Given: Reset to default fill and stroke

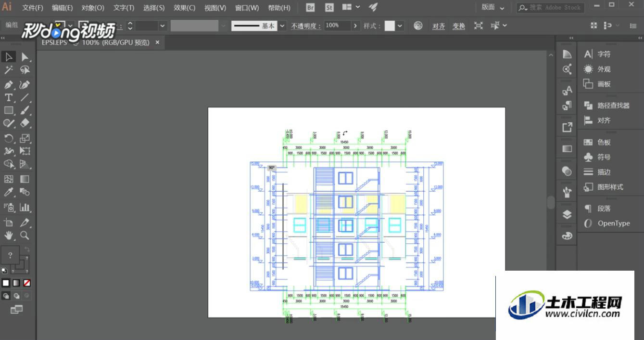Looking at the screenshot, I should click(4, 271).
